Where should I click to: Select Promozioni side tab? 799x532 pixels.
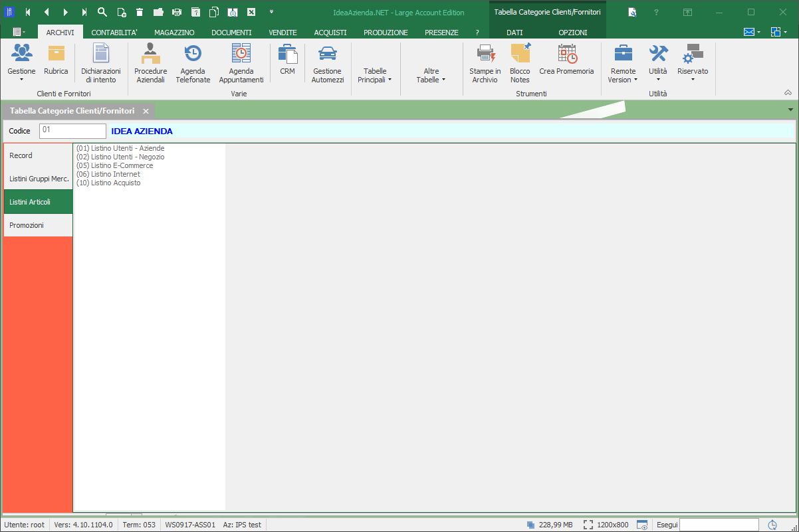pos(38,225)
